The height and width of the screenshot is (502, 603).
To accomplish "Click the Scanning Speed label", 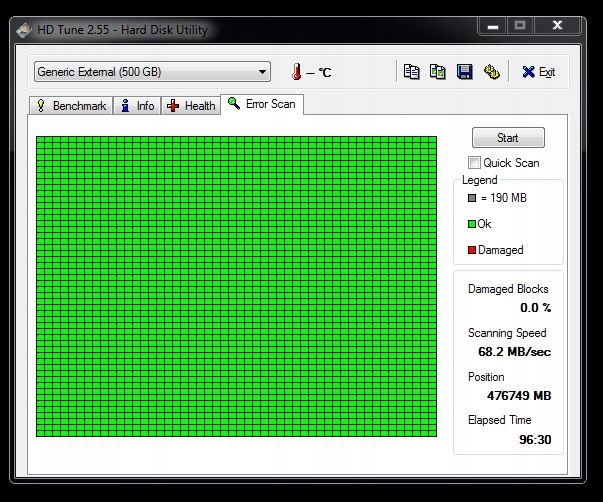I will (x=507, y=333).
